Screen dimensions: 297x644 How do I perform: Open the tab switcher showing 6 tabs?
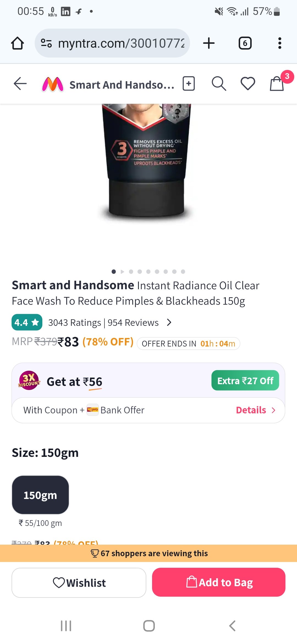(x=245, y=43)
